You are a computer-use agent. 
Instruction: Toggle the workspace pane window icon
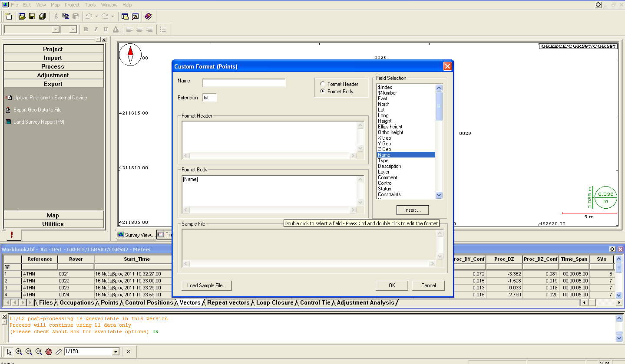pyautogui.click(x=125, y=16)
